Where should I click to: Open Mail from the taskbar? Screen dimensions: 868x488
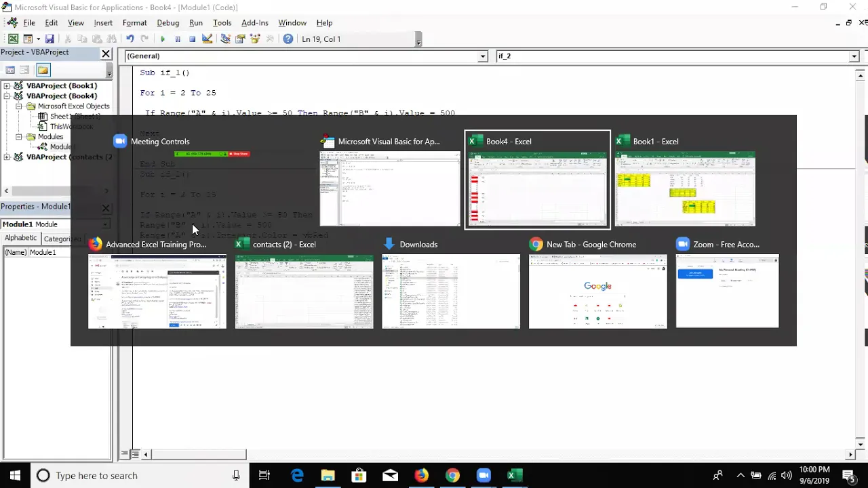pos(390,476)
